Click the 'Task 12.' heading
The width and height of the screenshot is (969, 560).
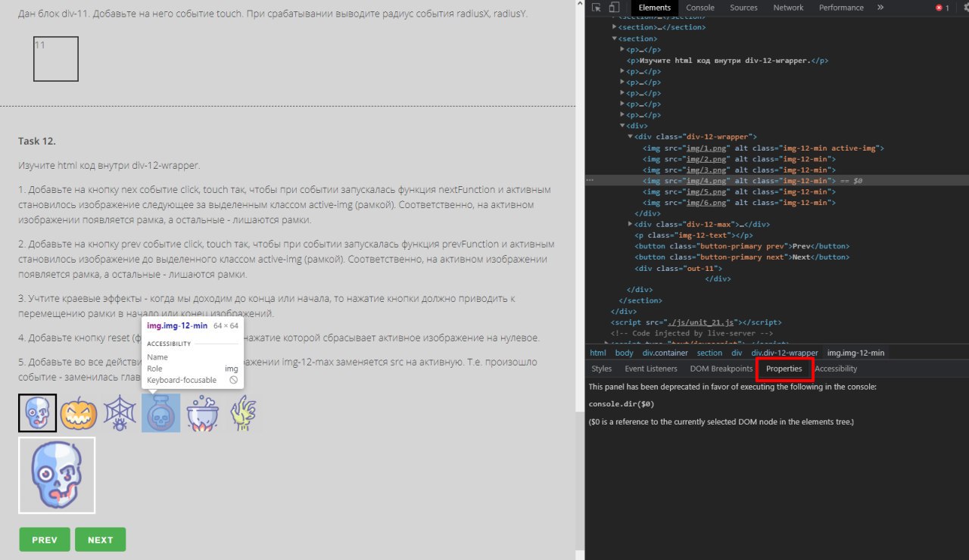(x=37, y=142)
